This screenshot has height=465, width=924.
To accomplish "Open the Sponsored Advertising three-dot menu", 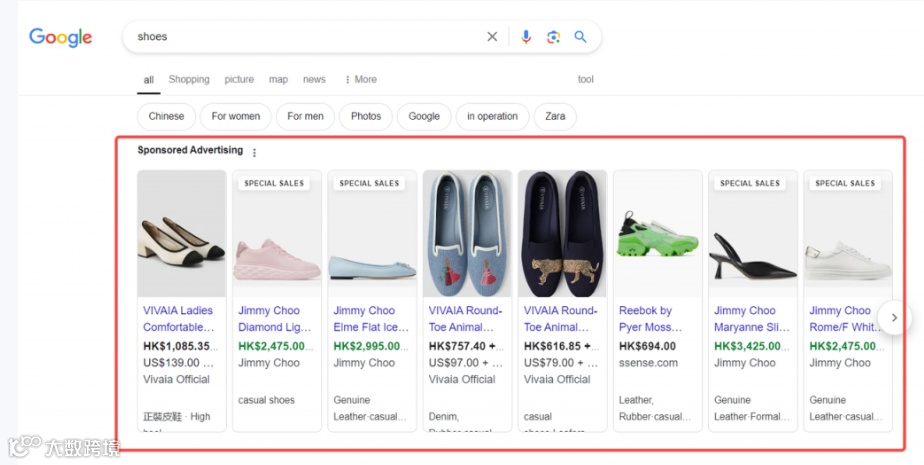I will pyautogui.click(x=254, y=153).
